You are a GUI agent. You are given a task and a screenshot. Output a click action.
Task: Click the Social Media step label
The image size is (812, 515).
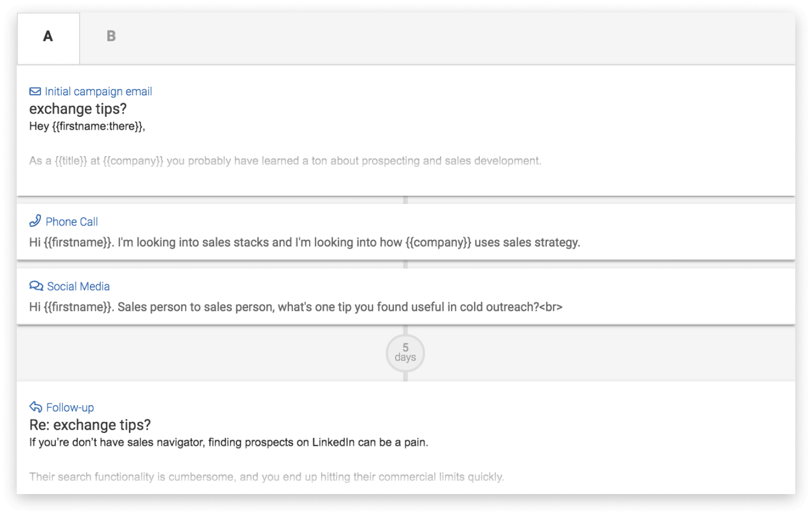tap(78, 286)
